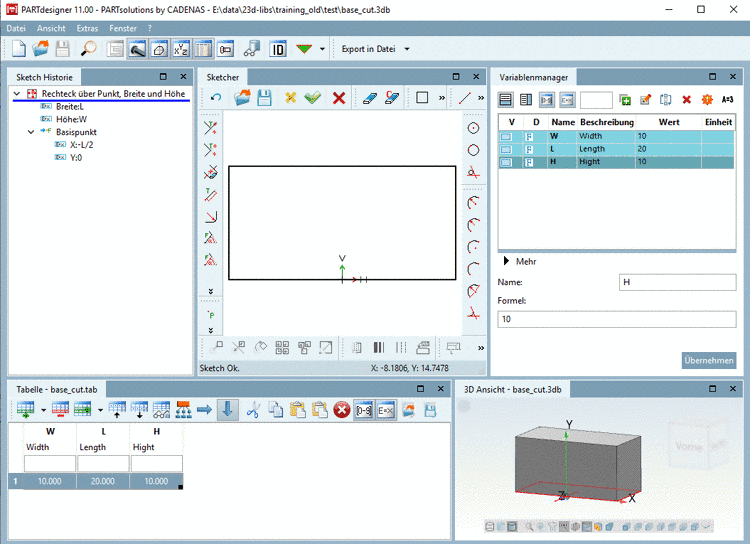Screen dimensions: 750x544
Task: Click the red X cancel icon in Sketcher
Action: (x=339, y=98)
